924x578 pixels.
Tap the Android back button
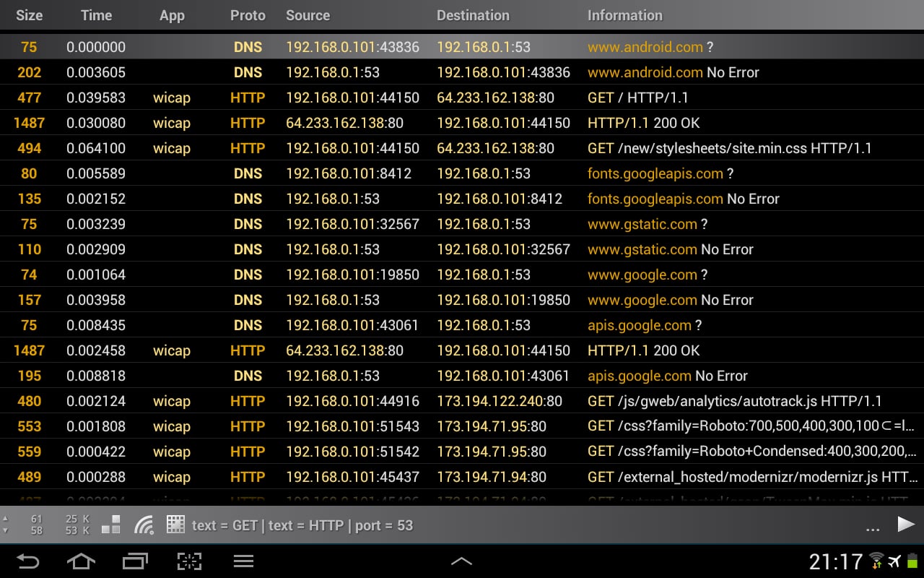(x=27, y=561)
